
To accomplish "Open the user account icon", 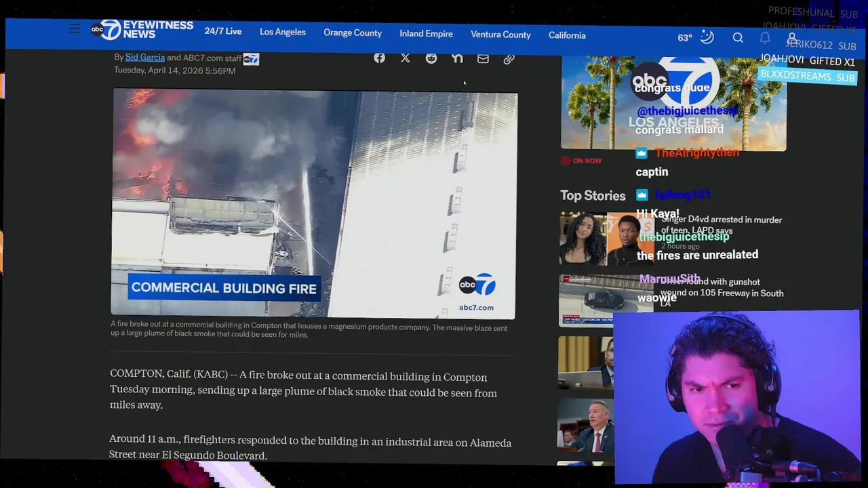I will click(x=791, y=39).
